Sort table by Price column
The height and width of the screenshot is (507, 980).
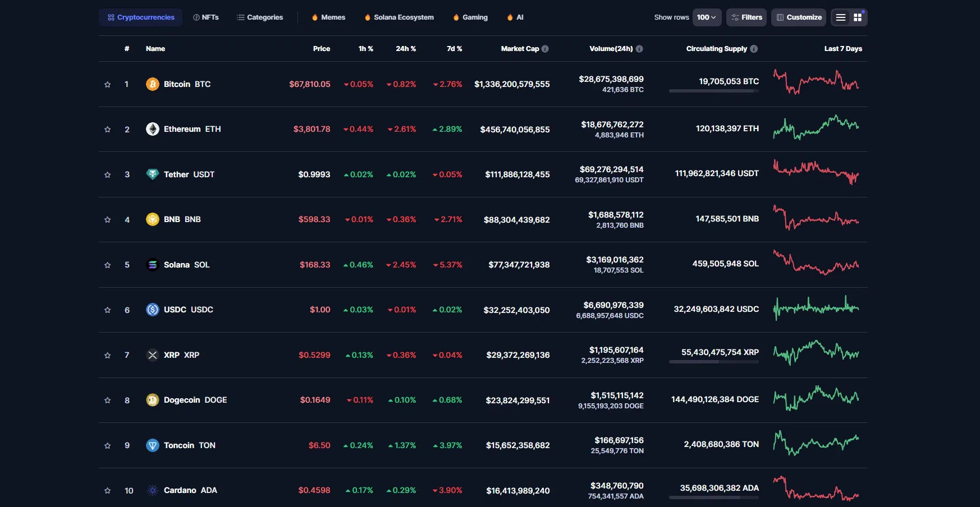click(x=322, y=49)
